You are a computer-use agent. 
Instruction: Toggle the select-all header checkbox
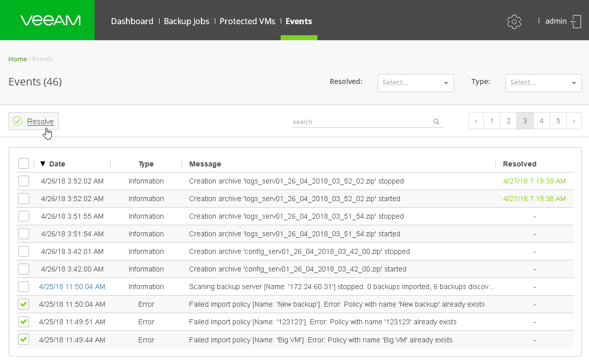24,163
